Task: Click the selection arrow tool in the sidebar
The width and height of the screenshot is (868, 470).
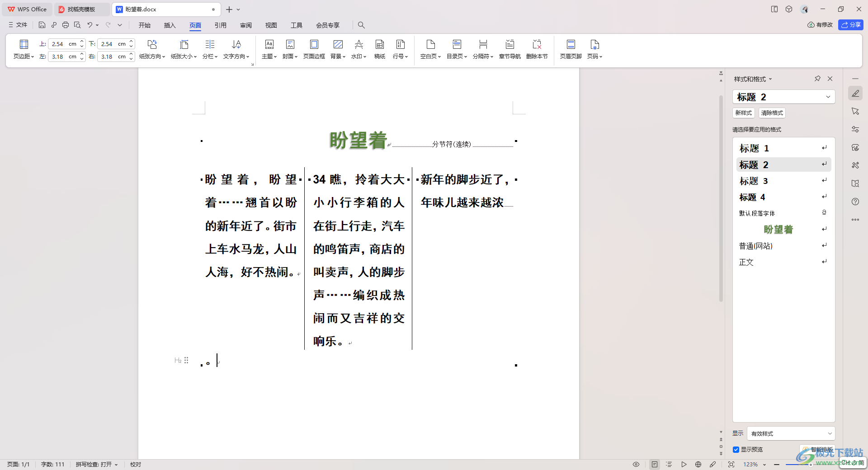Action: coord(855,111)
